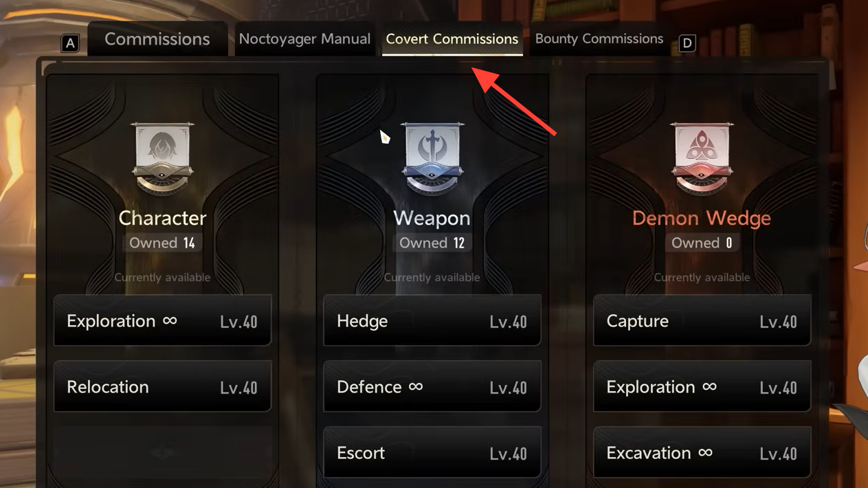Click the Weapon sword banner emblem

click(x=432, y=159)
